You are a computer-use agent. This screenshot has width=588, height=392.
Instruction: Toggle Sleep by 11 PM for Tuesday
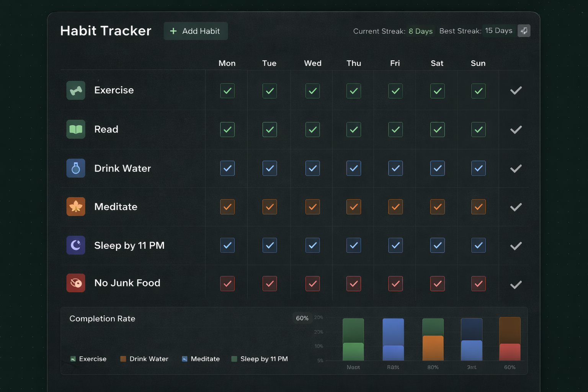point(269,245)
